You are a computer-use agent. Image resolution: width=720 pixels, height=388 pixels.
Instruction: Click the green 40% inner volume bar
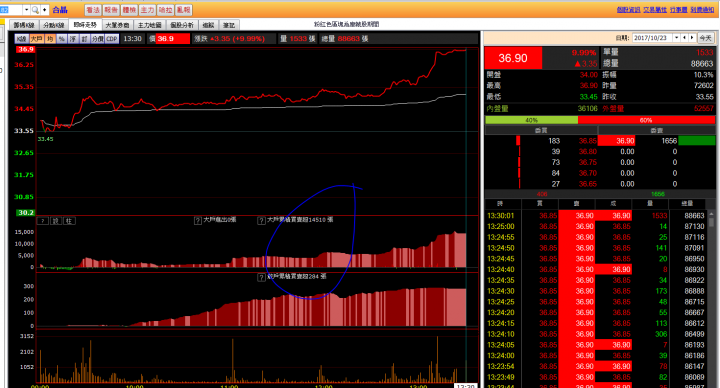[531, 120]
